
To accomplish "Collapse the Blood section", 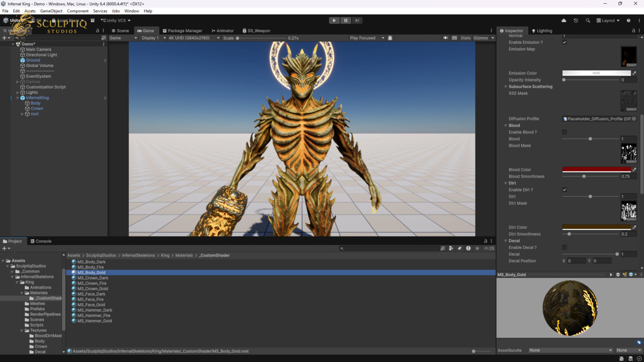I will click(x=506, y=125).
